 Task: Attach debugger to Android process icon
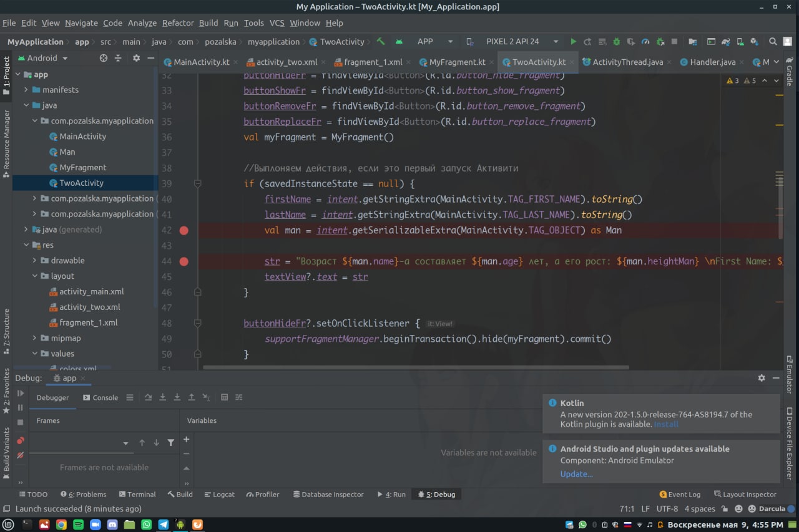click(660, 42)
